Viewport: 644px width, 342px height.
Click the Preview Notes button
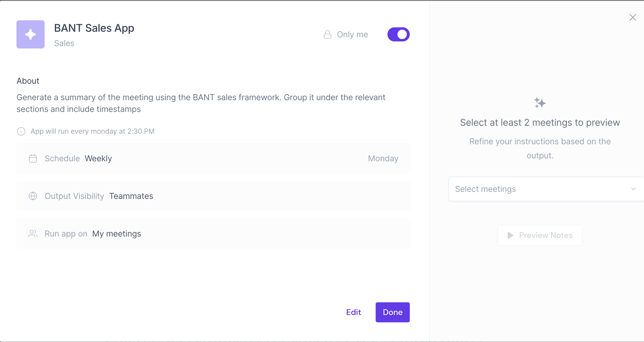point(540,235)
